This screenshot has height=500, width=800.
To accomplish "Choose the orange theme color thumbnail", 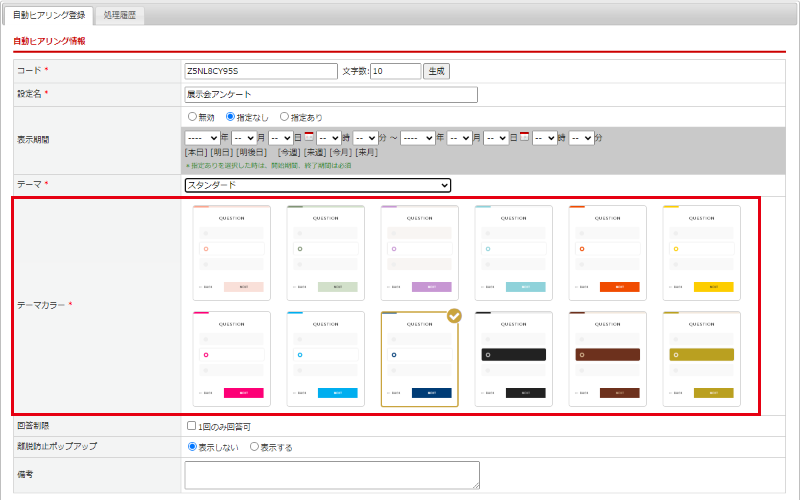I will (607, 251).
